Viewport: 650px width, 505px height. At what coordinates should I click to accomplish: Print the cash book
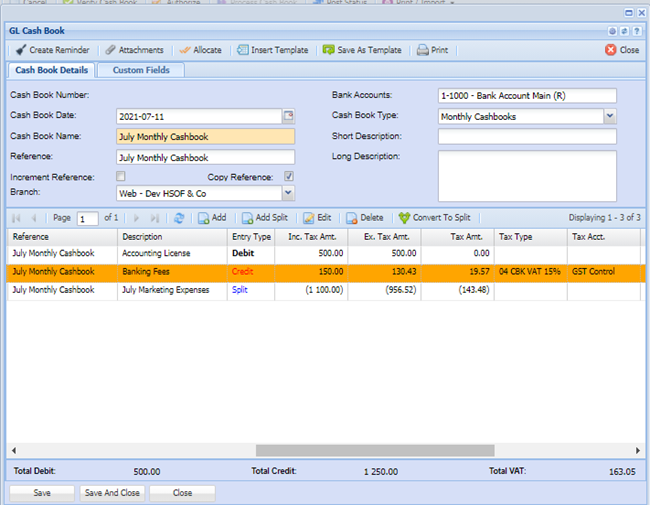[x=423, y=50]
